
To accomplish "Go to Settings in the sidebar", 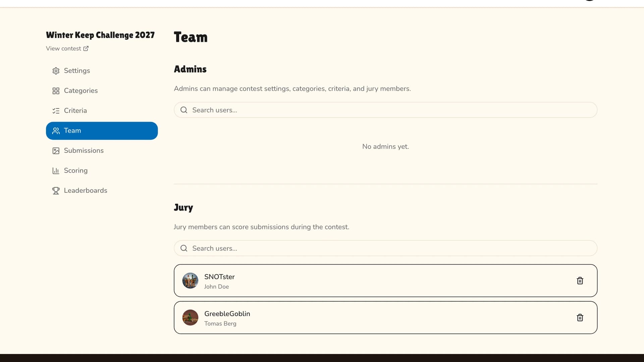I will click(x=102, y=71).
